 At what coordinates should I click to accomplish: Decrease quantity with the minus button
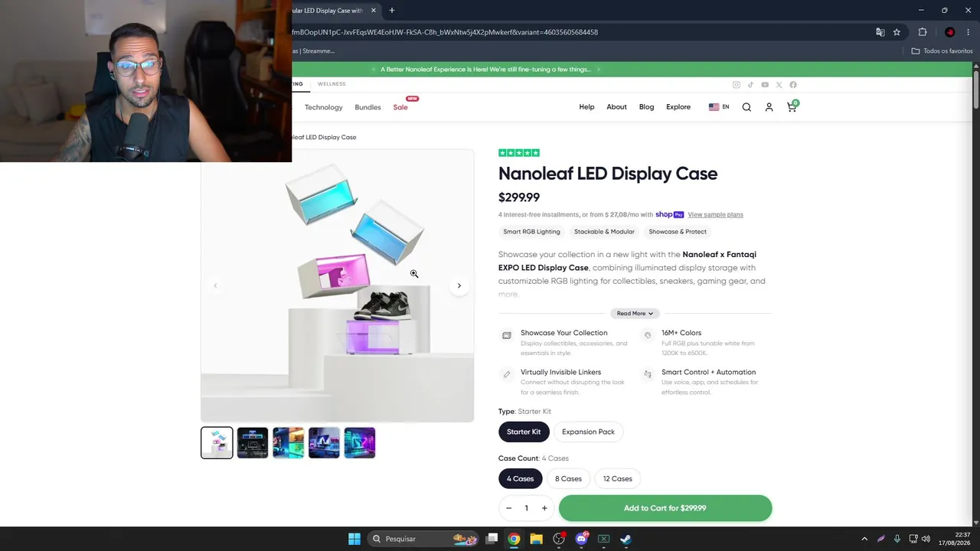tap(508, 508)
